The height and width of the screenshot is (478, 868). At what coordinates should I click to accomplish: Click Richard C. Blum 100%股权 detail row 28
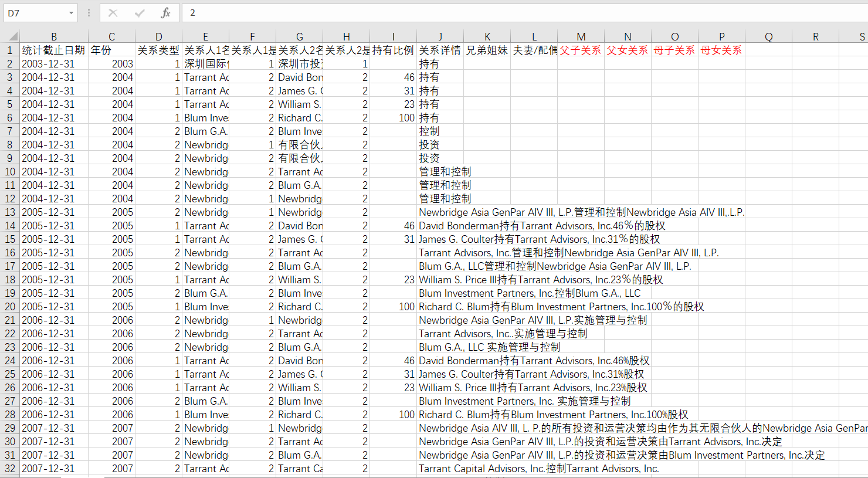point(553,414)
